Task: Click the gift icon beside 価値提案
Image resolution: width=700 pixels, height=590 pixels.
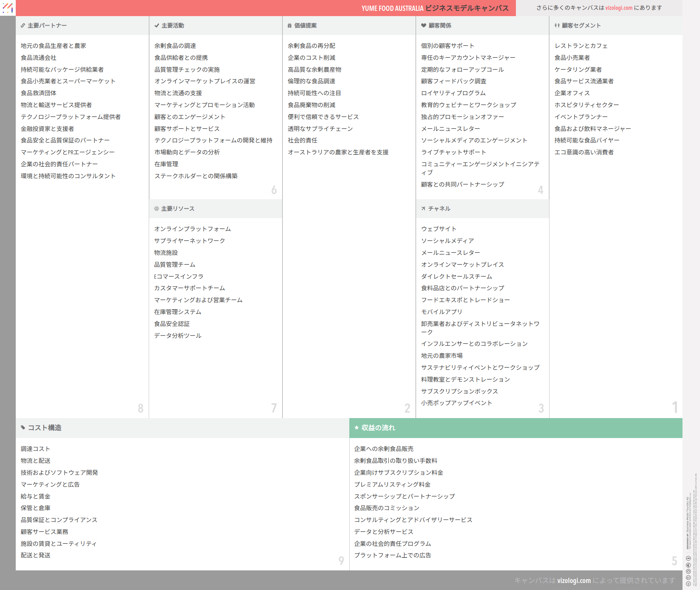Action: 289,26
